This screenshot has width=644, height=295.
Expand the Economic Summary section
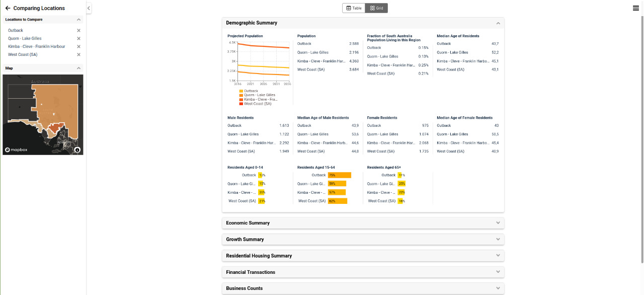pos(498,223)
